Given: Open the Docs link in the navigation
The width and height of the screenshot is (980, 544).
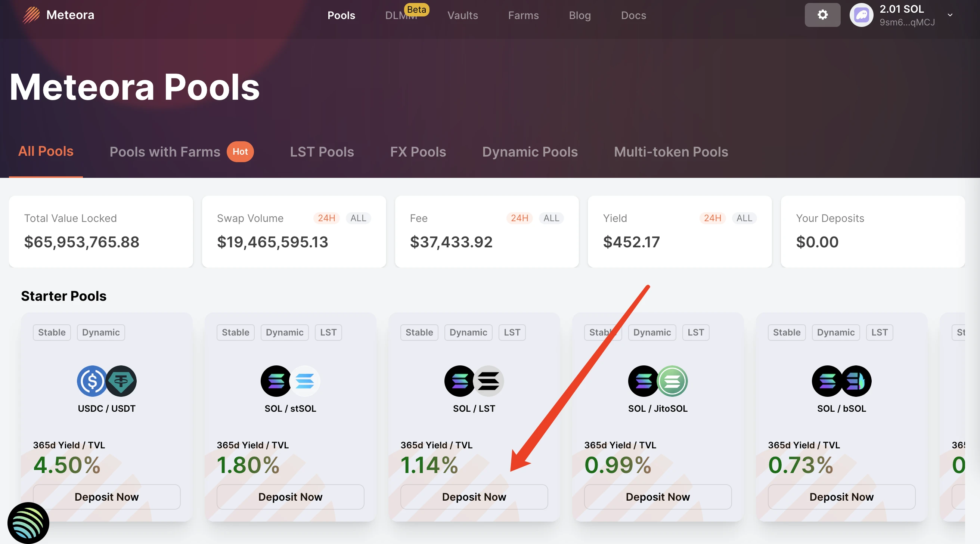Looking at the screenshot, I should [x=633, y=15].
